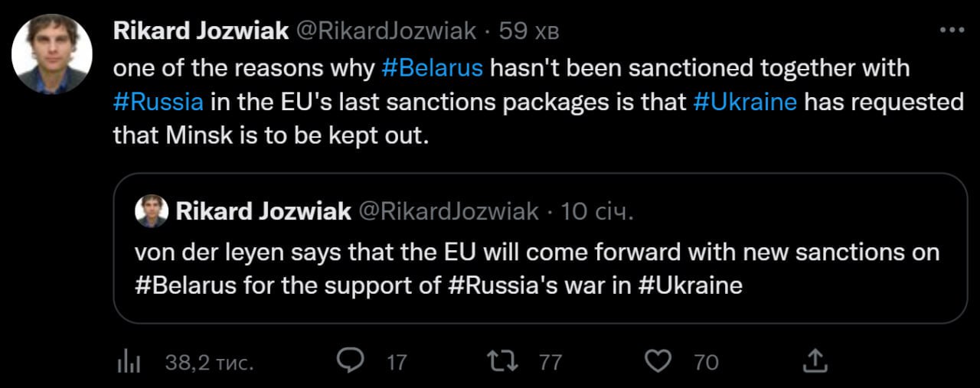This screenshot has height=388, width=980.
Task: Click the retweet arrows icon
Action: click(x=504, y=360)
